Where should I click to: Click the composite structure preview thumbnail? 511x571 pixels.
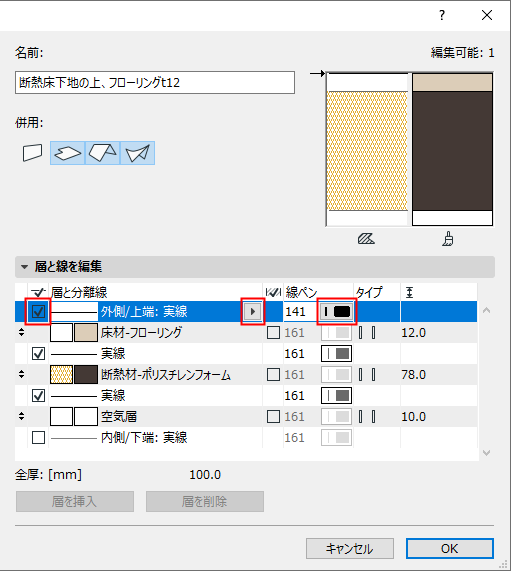(x=409, y=149)
